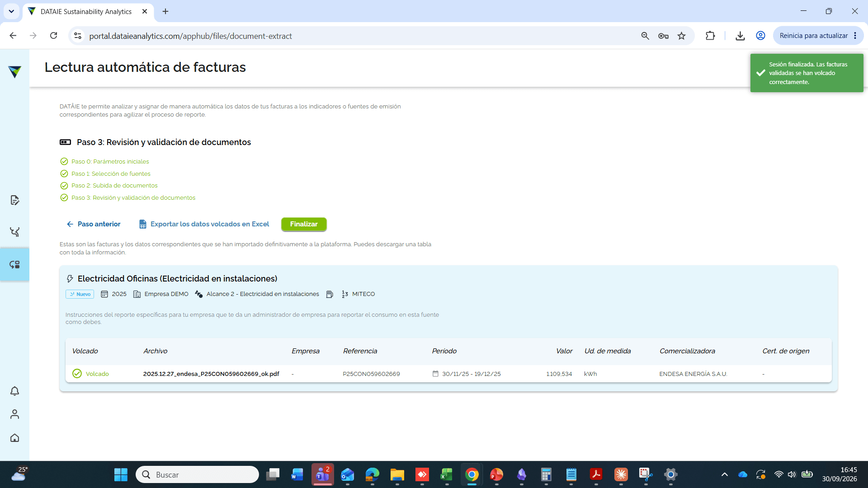This screenshot has height=488, width=868.
Task: Go to home icon in the sidebar
Action: [14, 438]
